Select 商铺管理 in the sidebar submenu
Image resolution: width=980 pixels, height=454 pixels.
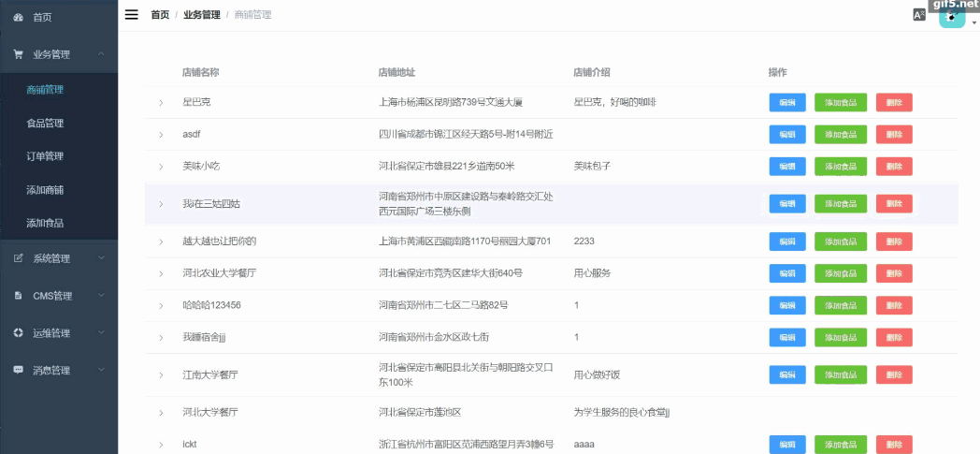[x=59, y=90]
